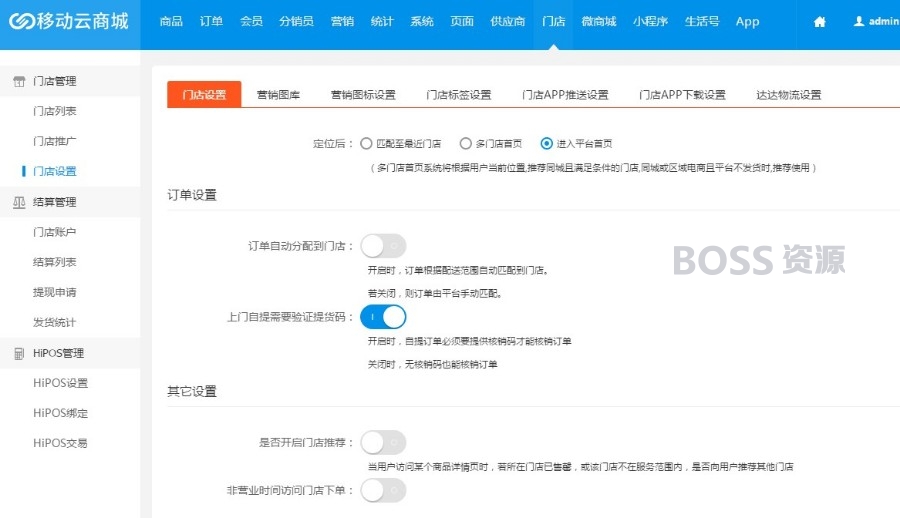Open the 微商城 top menu

point(599,21)
